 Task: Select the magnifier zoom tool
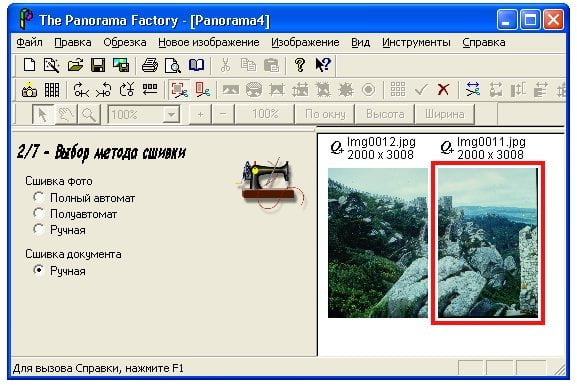coord(89,114)
